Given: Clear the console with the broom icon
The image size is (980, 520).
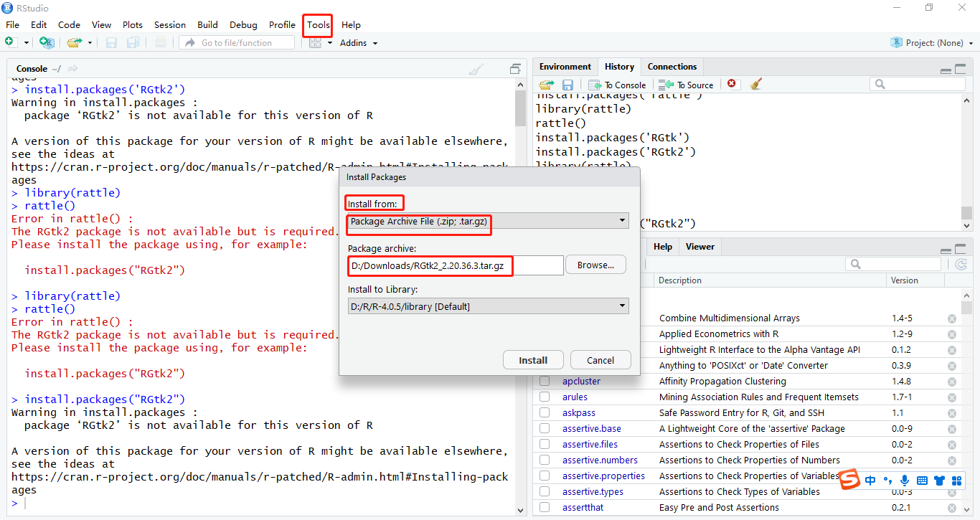Looking at the screenshot, I should pos(475,69).
